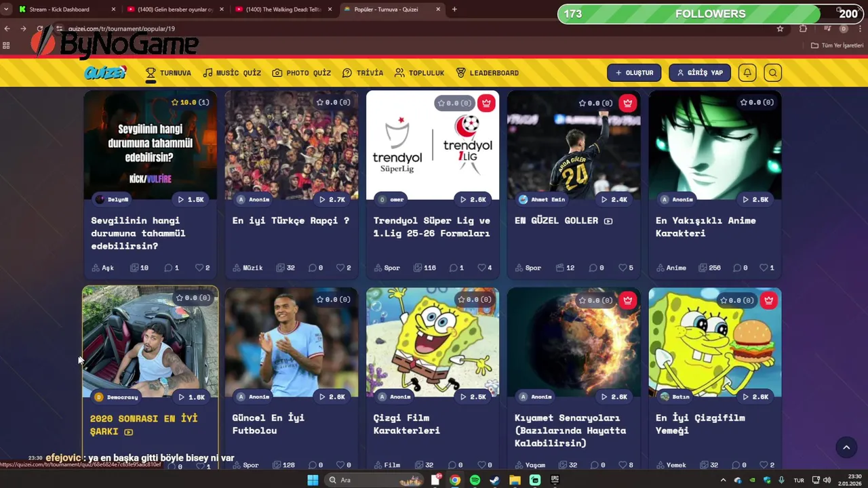Open Çizgi Film Karakterleri thumbnail
This screenshot has width=868, height=488.
(x=433, y=342)
